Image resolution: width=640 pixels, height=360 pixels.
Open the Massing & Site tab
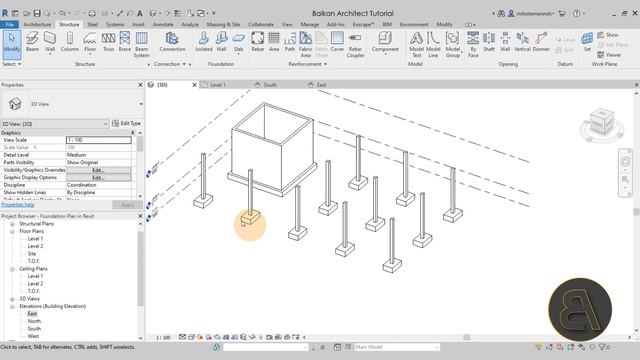pyautogui.click(x=223, y=24)
